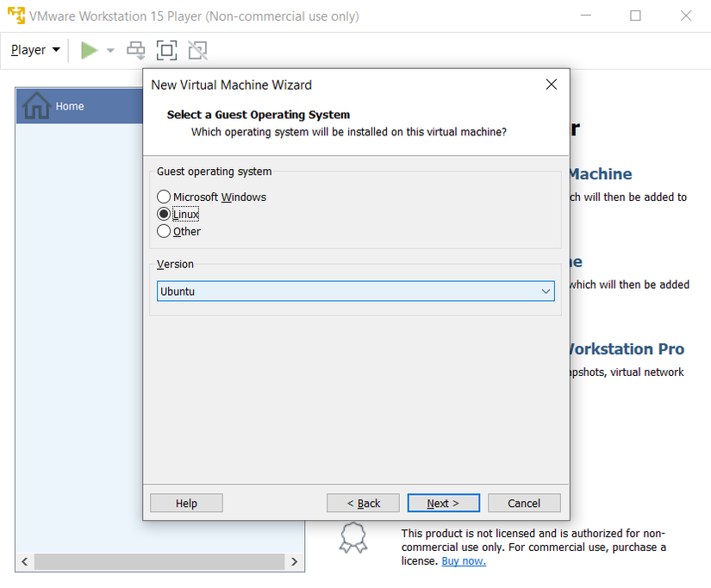This screenshot has height=588, width=711.
Task: Open the Buy now link
Action: point(463,560)
